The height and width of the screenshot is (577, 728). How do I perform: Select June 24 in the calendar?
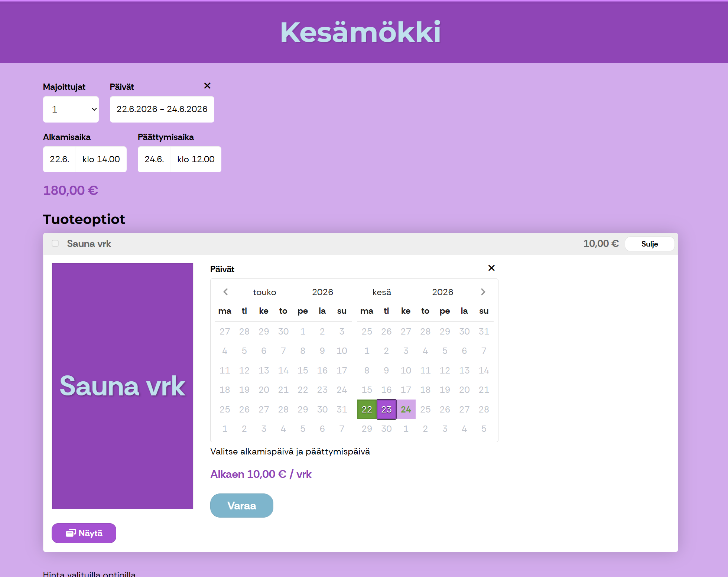click(406, 409)
